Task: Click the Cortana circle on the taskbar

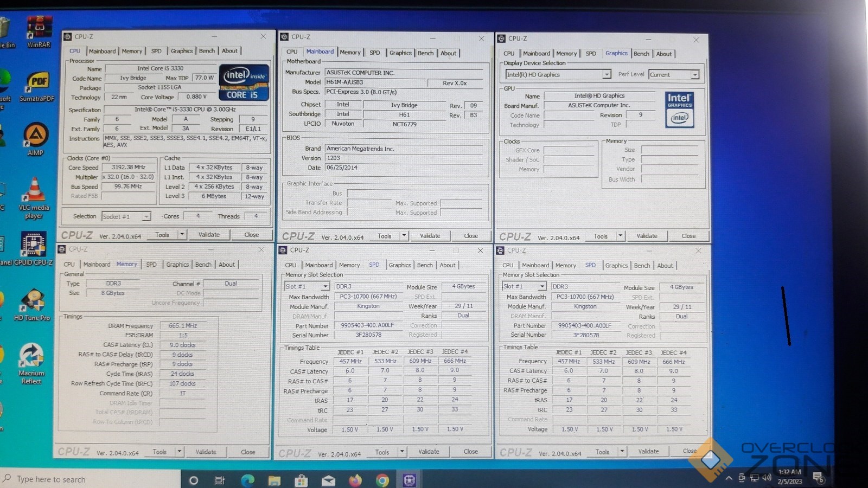Action: click(194, 480)
